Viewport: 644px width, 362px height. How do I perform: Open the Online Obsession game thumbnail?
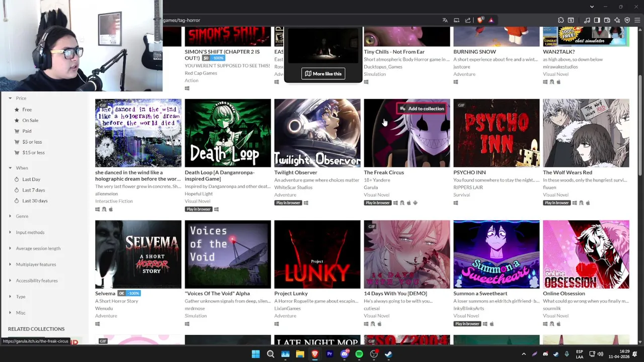pos(586,254)
